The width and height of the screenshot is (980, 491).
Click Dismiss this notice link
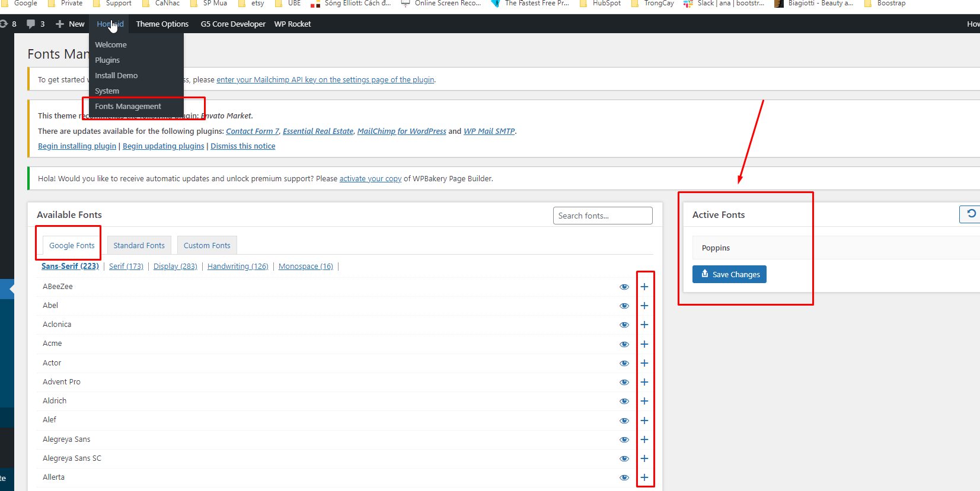243,146
